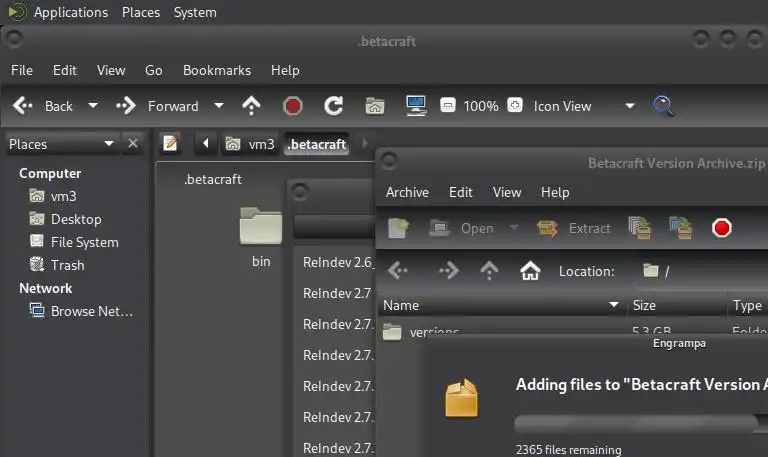768x457 pixels.
Task: Open Browse Network in the sidebar
Action: (x=81, y=312)
